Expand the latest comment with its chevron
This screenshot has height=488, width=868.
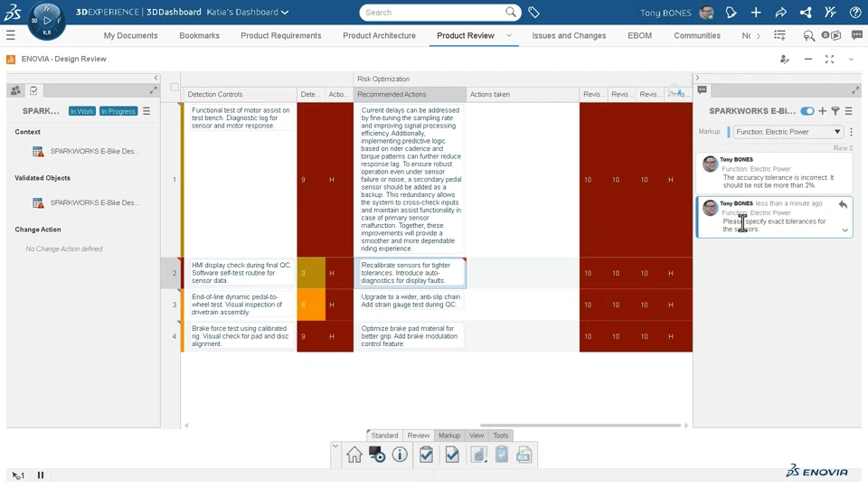tap(845, 230)
